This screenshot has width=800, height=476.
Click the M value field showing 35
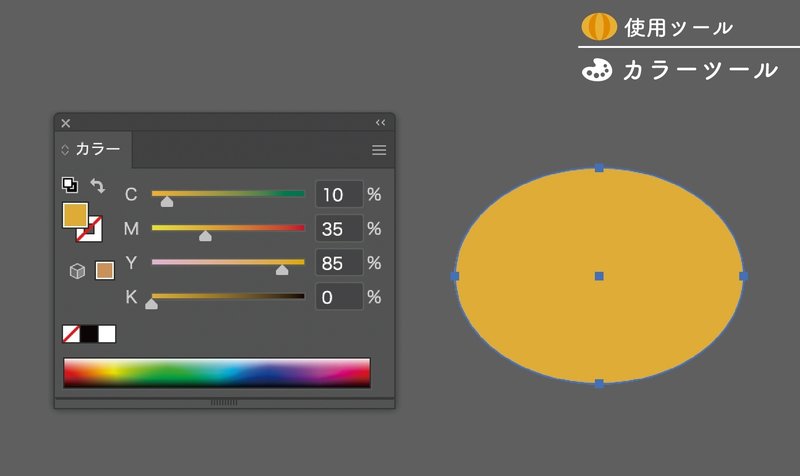click(x=339, y=229)
